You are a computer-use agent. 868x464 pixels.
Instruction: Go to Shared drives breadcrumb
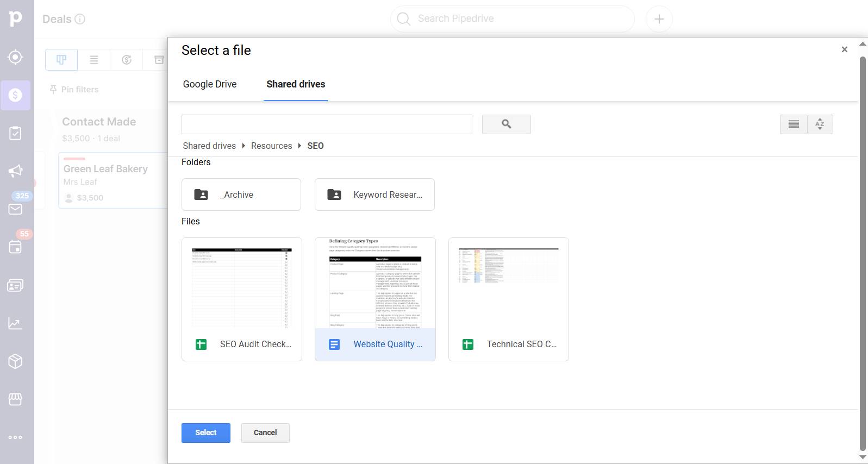coord(209,146)
